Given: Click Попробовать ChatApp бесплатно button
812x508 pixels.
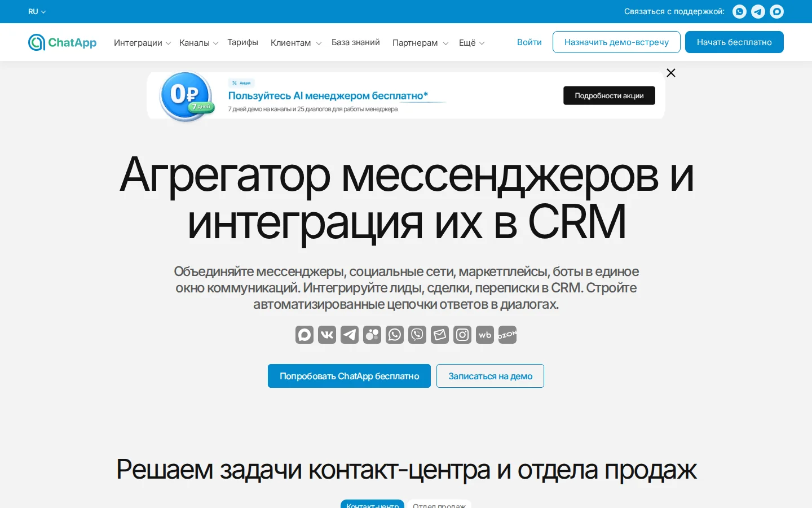Looking at the screenshot, I should (349, 376).
